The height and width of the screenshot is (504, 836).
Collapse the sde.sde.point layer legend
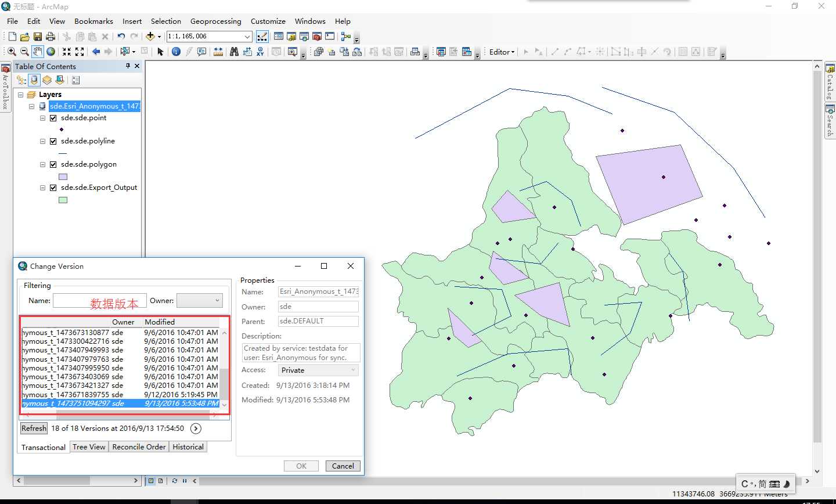(x=42, y=118)
